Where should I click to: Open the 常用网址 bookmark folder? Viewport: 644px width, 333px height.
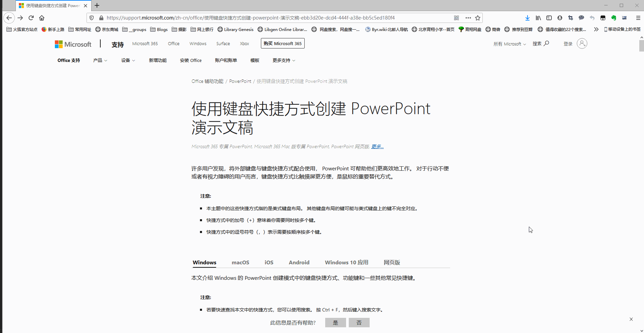coord(80,29)
